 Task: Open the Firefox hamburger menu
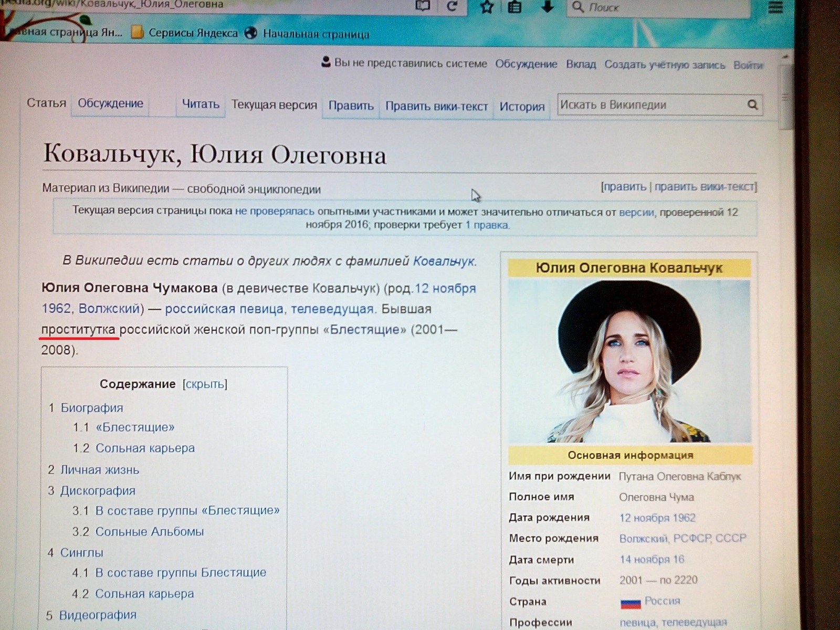(775, 7)
